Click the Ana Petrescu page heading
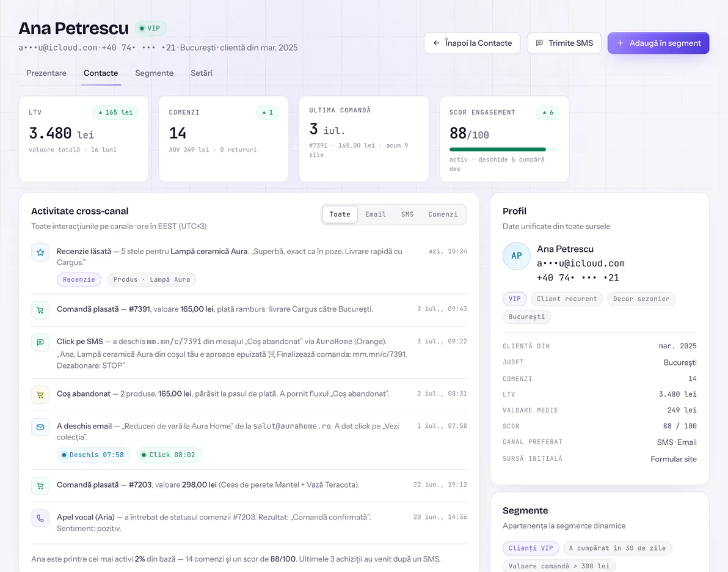 point(73,28)
